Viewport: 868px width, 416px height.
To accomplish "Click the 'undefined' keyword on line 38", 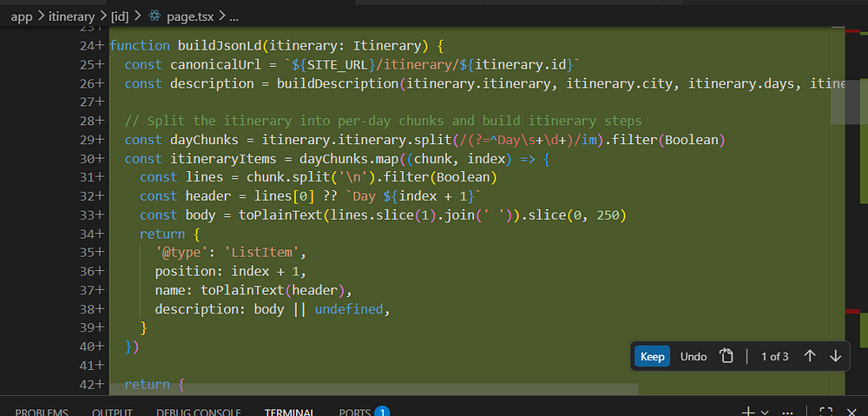I will pyautogui.click(x=349, y=309).
